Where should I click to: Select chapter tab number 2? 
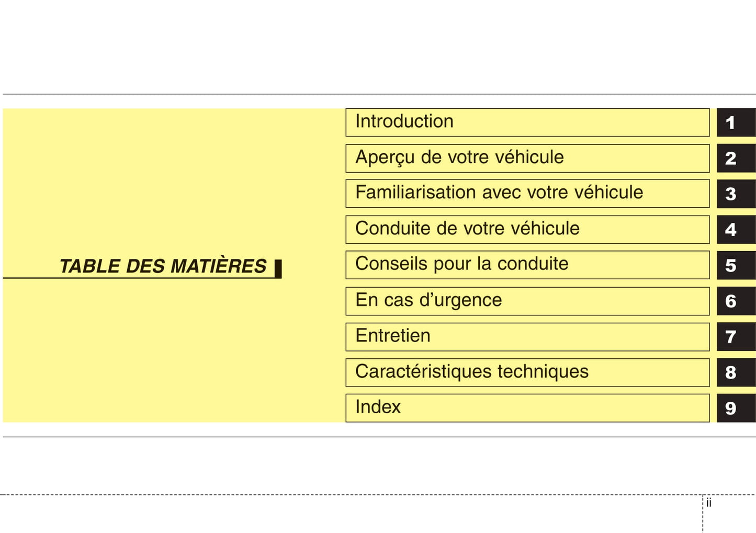pos(735,158)
